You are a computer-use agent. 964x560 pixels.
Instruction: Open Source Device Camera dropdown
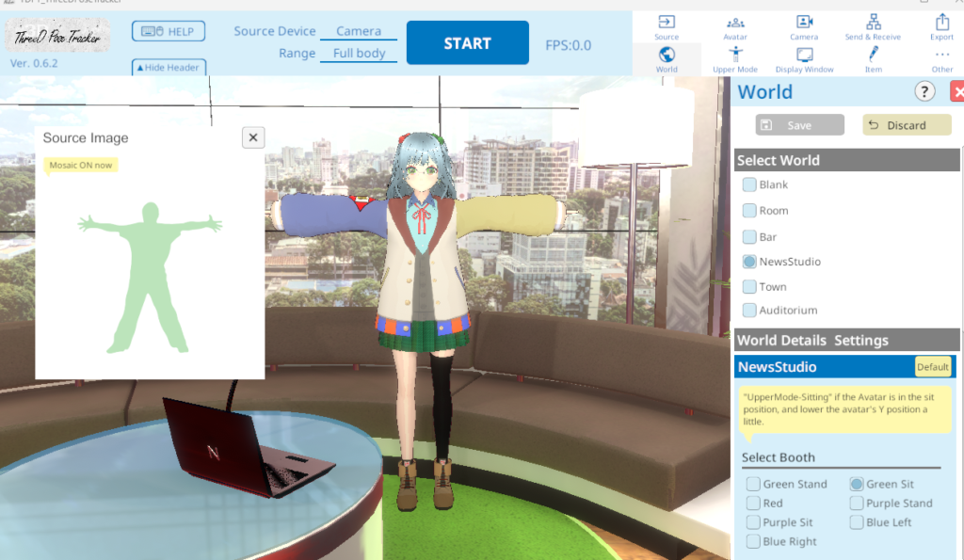coord(359,31)
